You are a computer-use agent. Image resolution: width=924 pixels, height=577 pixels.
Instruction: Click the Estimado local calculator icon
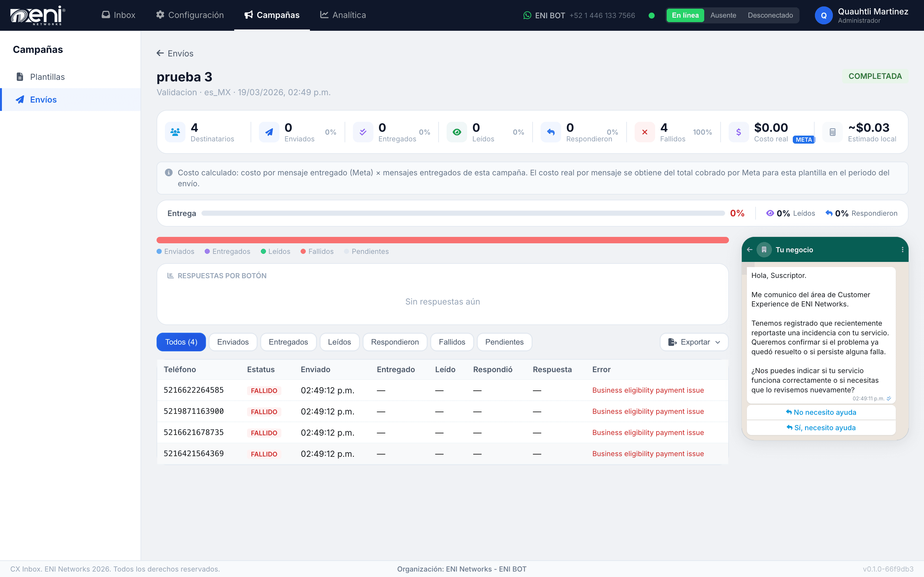point(833,132)
